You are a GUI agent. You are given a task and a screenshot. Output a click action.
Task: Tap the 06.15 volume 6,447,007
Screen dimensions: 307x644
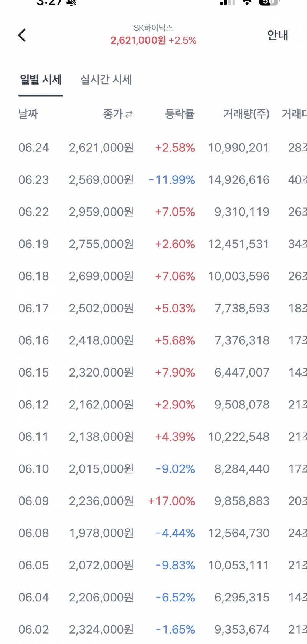pos(242,373)
